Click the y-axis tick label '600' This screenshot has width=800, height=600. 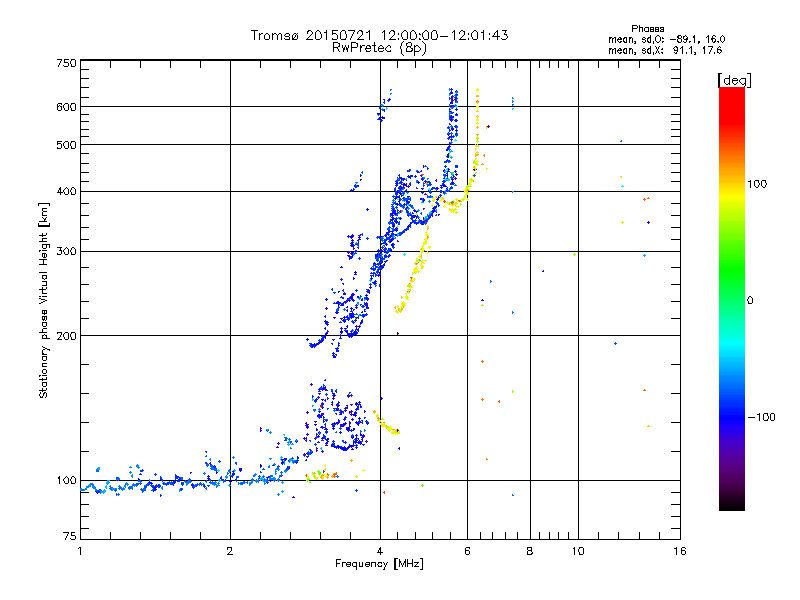pos(66,107)
